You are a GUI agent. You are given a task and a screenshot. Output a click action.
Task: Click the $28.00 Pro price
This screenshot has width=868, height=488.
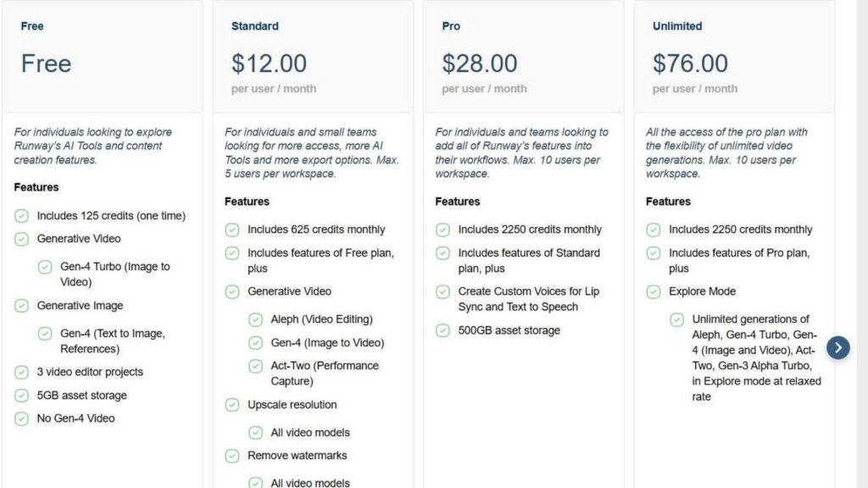479,64
